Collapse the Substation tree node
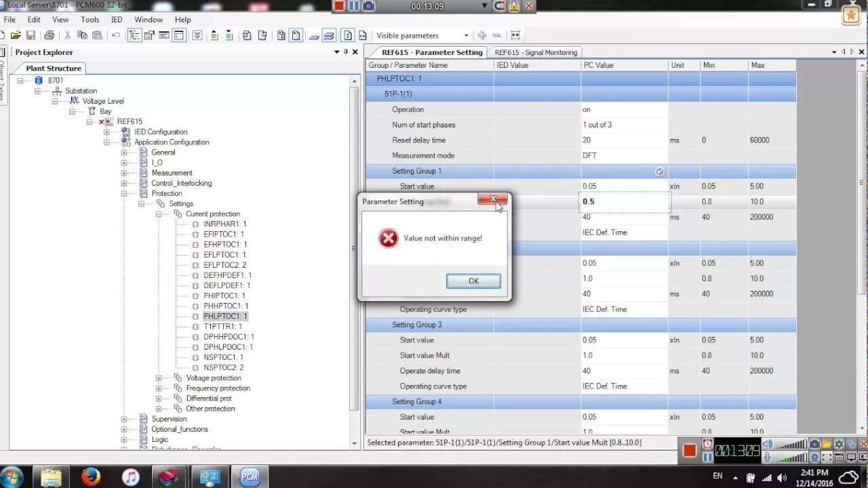This screenshot has width=868, height=488. (38, 91)
